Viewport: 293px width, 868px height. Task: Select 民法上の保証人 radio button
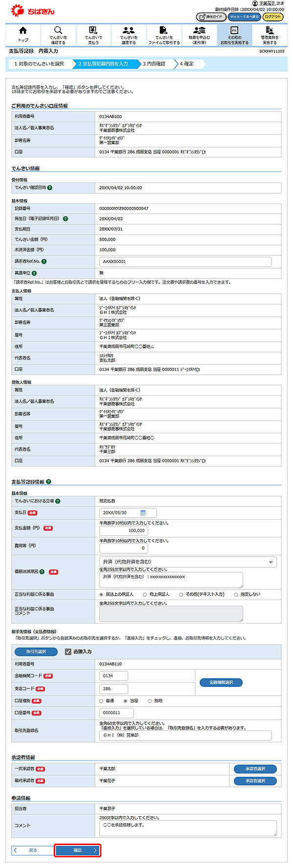(x=102, y=594)
